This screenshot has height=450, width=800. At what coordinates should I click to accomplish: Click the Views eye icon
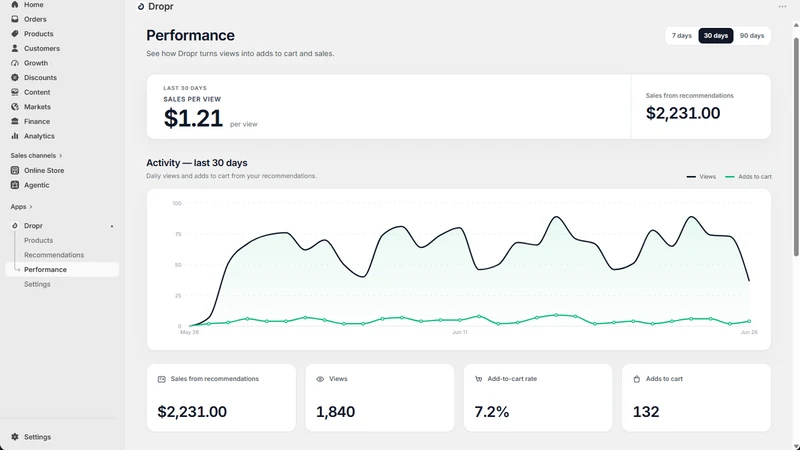[x=320, y=379]
